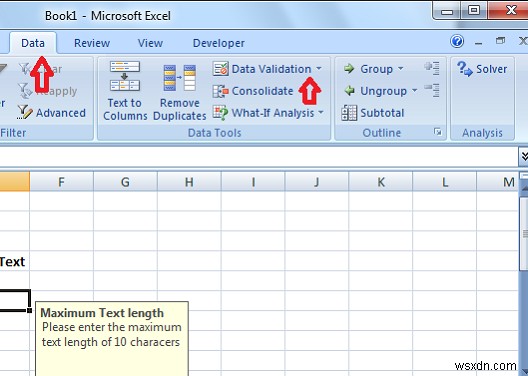This screenshot has height=376, width=528.
Task: Select column L header
Action: tap(444, 182)
